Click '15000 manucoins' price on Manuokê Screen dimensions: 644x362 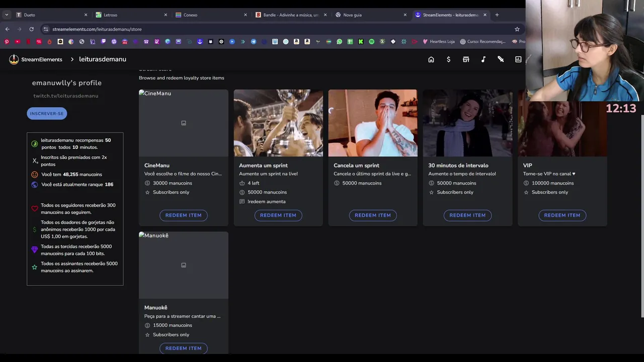coord(173,325)
